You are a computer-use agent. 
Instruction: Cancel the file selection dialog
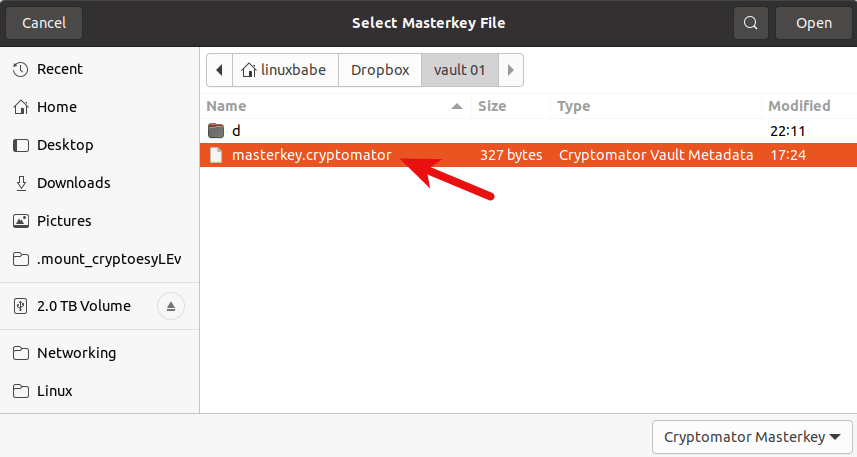click(44, 23)
